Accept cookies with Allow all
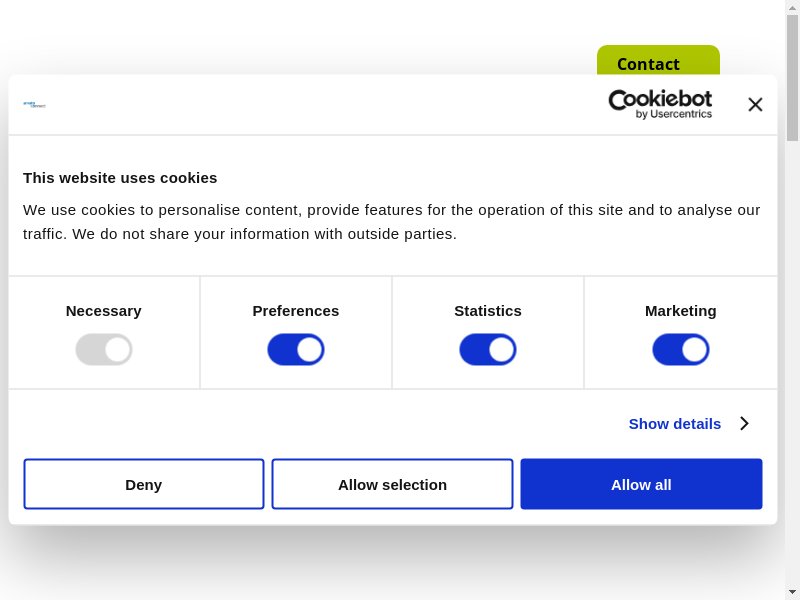This screenshot has height=600, width=800. tap(641, 484)
